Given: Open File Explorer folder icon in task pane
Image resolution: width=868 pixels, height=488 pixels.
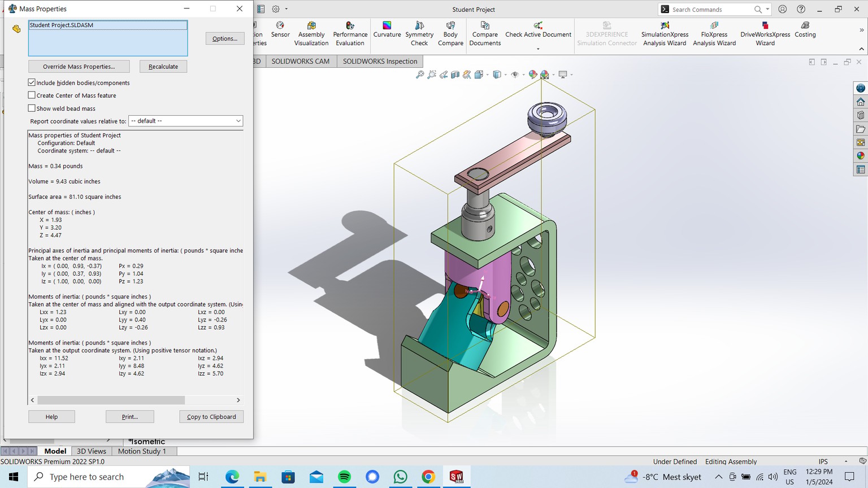Looking at the screenshot, I should (861, 129).
